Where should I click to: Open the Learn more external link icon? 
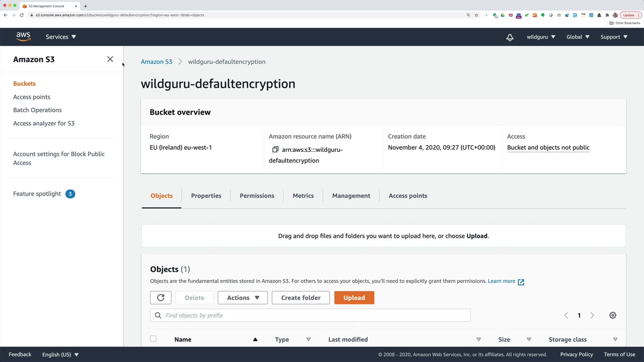521,282
